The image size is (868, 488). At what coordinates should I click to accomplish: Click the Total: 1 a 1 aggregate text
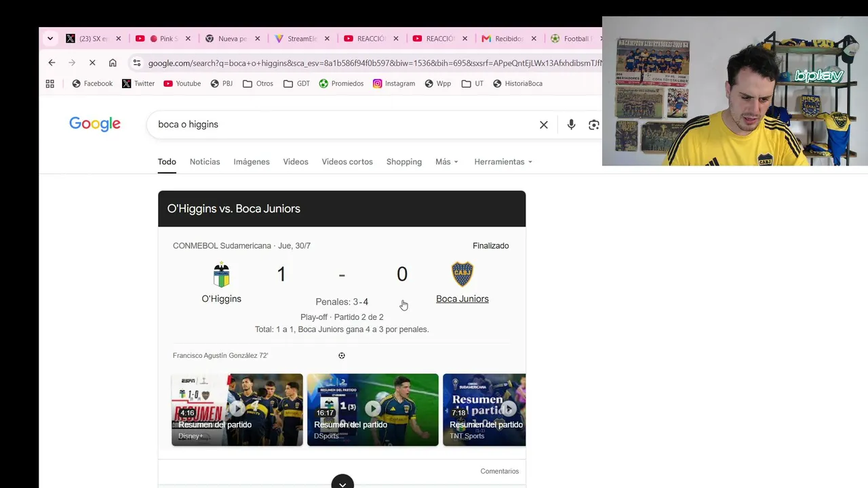click(x=342, y=329)
